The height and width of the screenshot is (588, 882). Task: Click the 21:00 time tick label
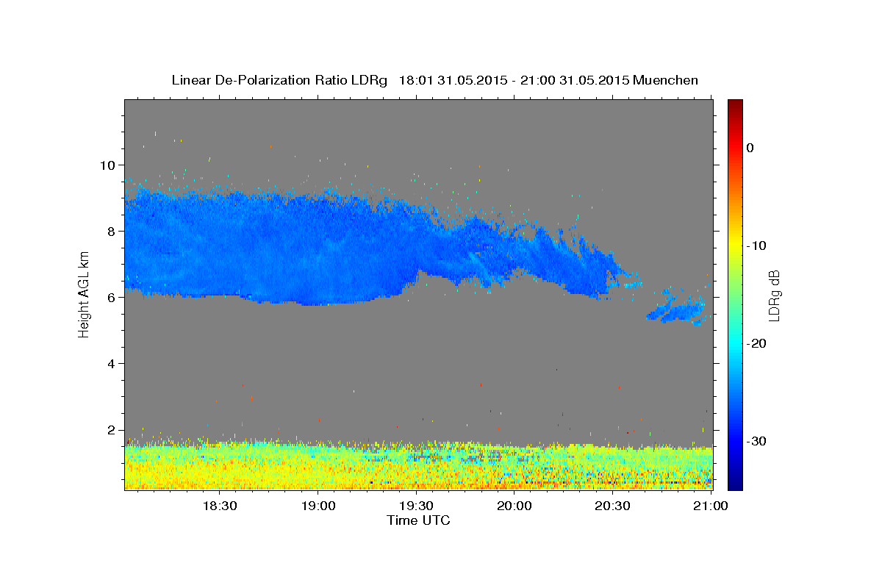pyautogui.click(x=711, y=506)
